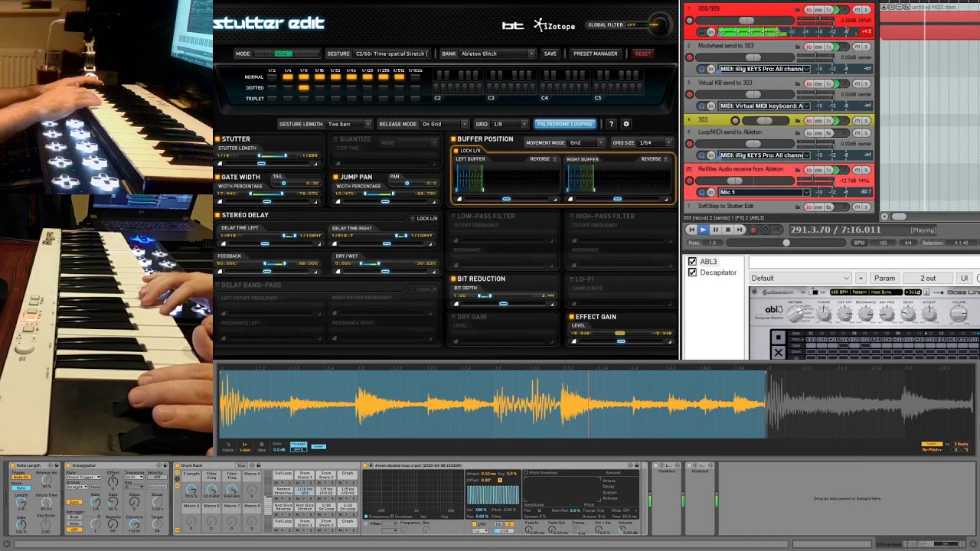
Task: Select ABL3 in the FX chain list
Action: click(x=708, y=262)
